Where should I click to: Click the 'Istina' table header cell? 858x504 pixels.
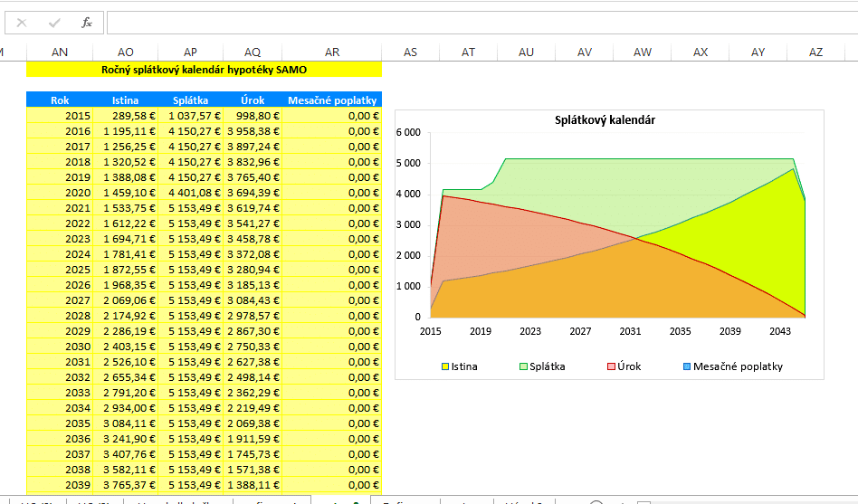coord(125,100)
